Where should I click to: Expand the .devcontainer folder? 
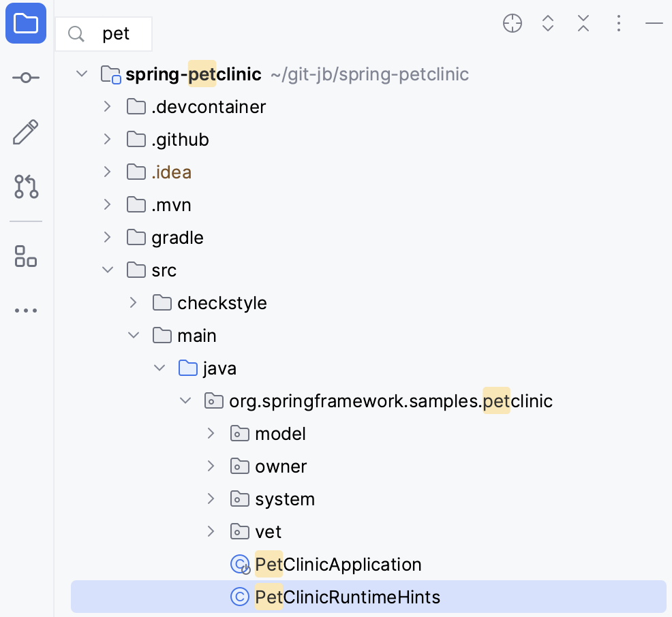pyautogui.click(x=107, y=106)
